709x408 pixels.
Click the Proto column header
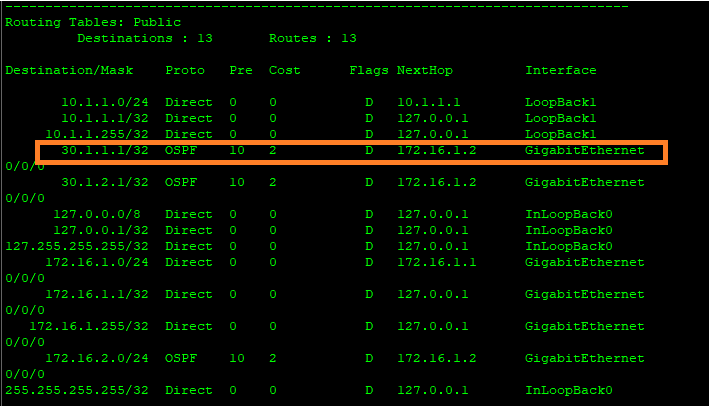coord(185,71)
